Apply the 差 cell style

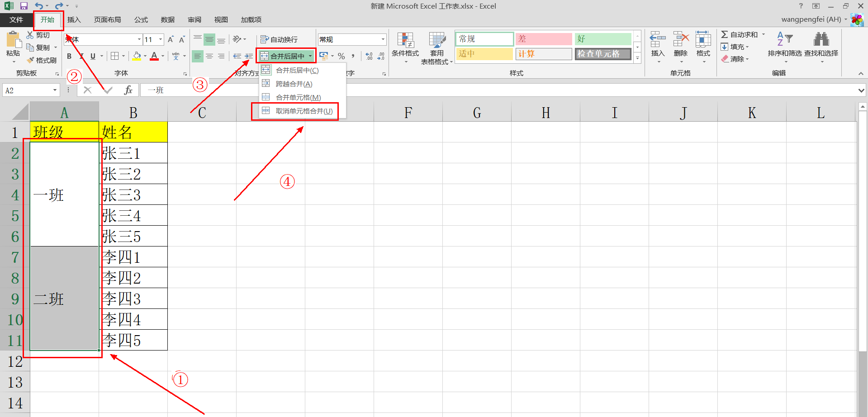[544, 39]
